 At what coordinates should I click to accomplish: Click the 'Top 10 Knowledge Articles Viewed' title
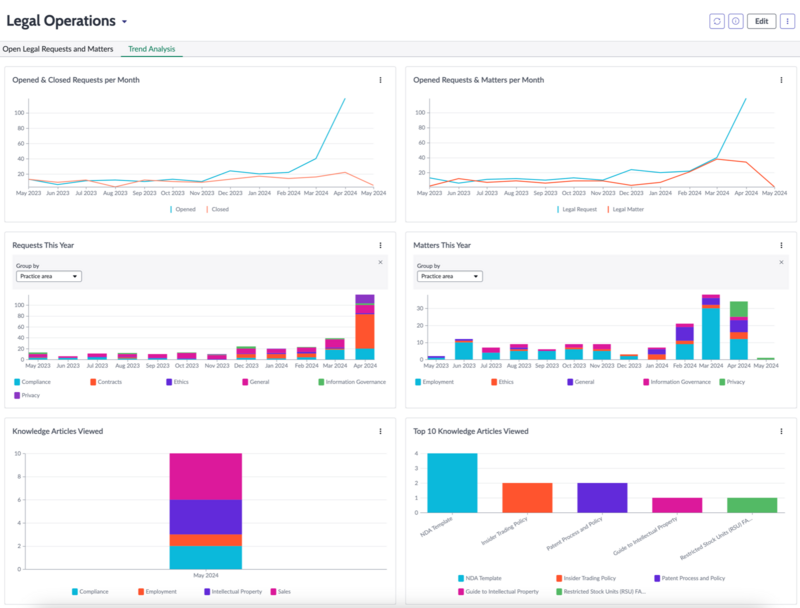(x=471, y=432)
